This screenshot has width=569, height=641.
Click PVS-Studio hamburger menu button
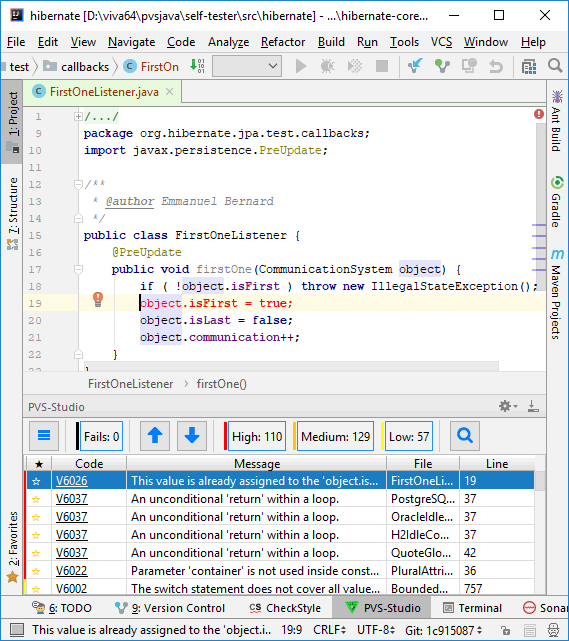44,436
